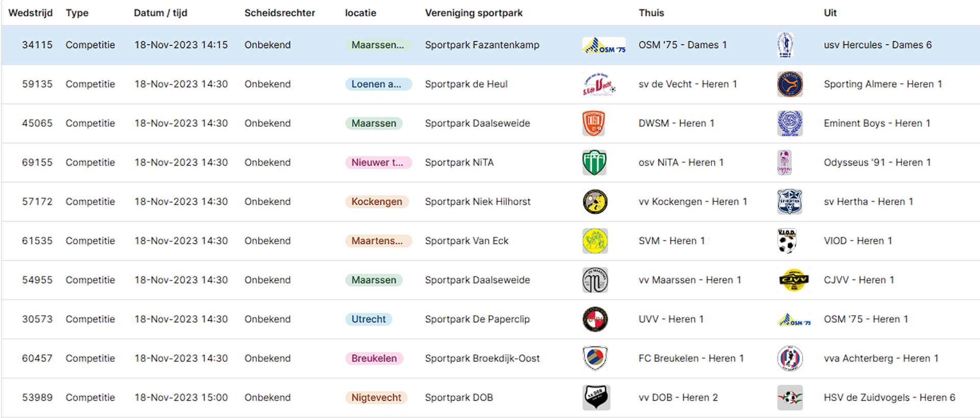Click the sv de Vecht club logo

[x=599, y=84]
